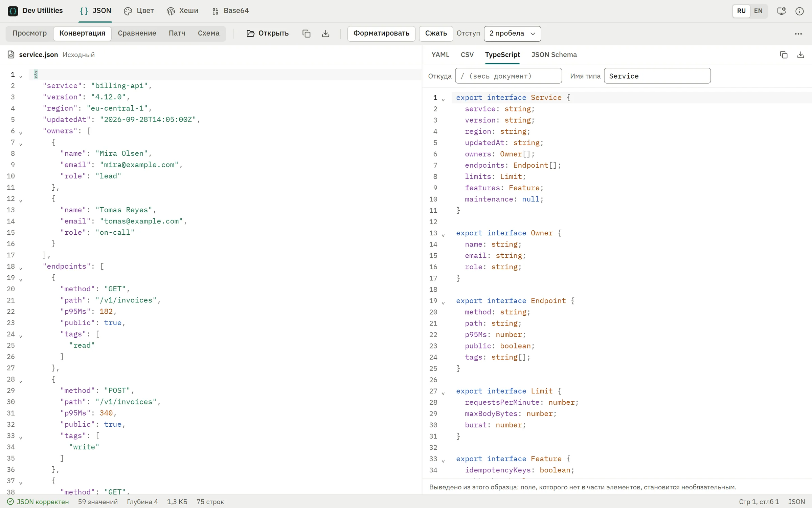Click the copy icon next to Открыть
The height and width of the screenshot is (508, 812).
306,34
